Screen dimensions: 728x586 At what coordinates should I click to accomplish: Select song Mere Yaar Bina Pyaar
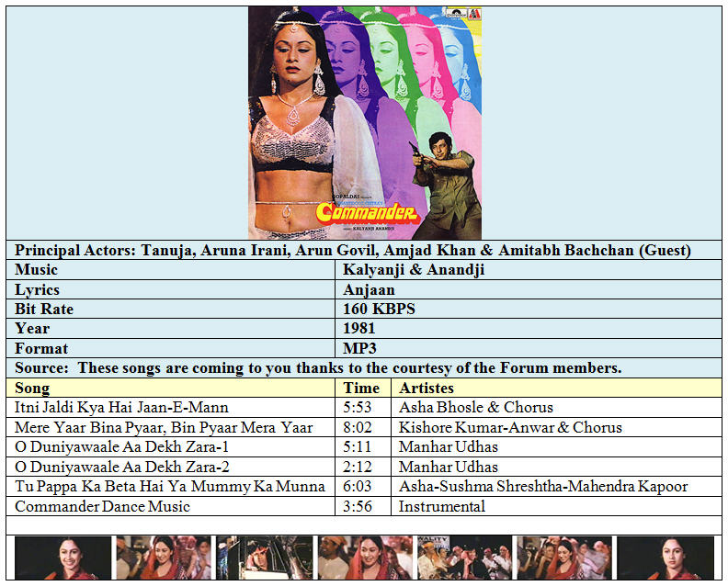click(164, 427)
